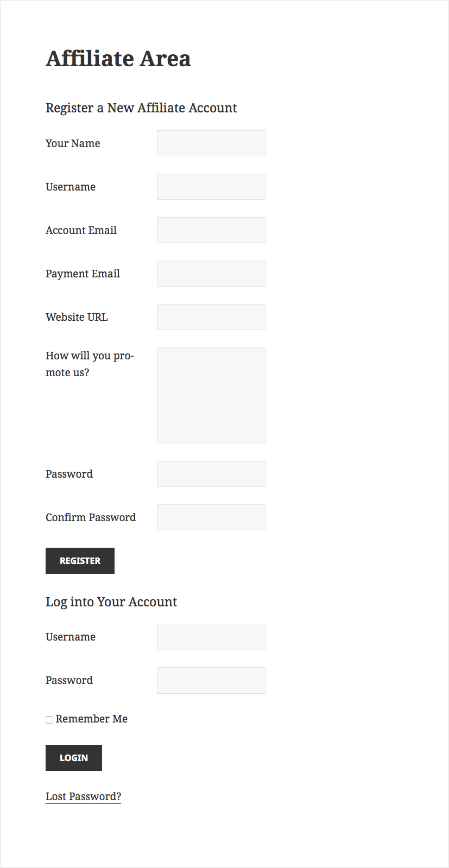Select the 'Your Name' field label

coord(73,143)
